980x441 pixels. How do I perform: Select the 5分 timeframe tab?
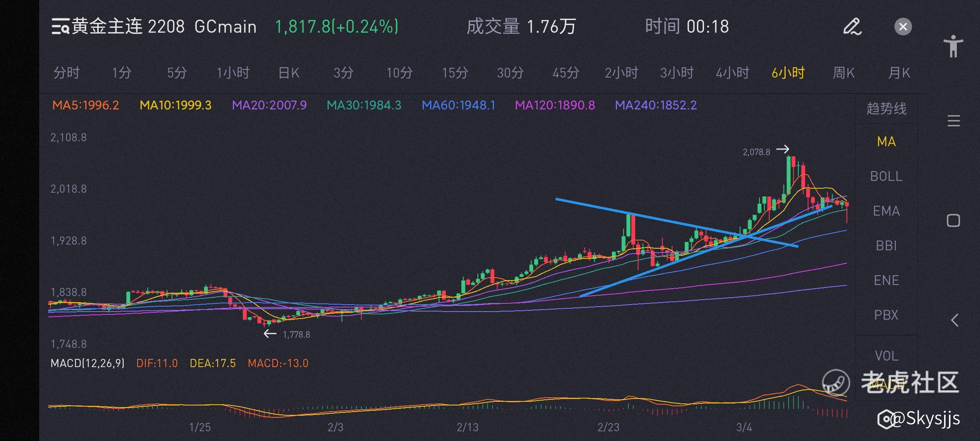coord(177,73)
